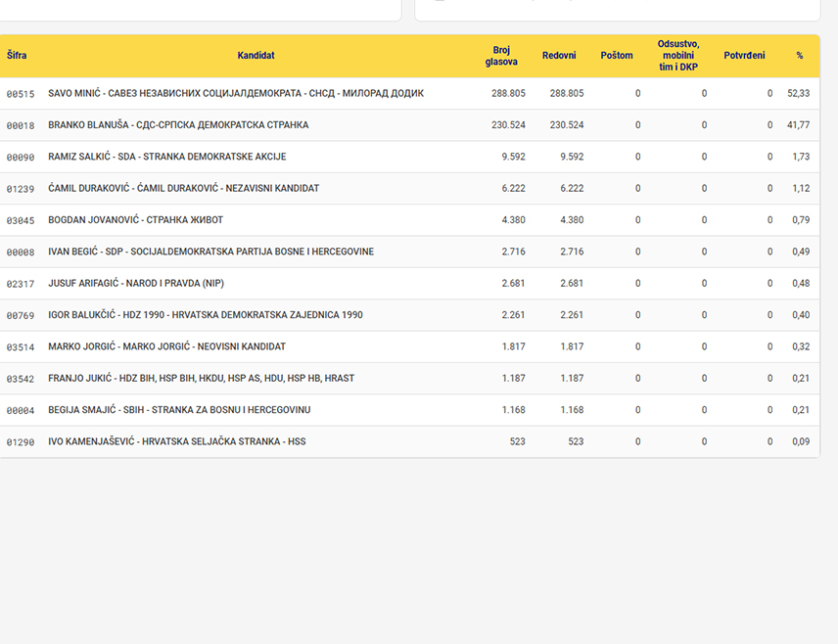The width and height of the screenshot is (838, 644).
Task: Select the Begija Smajić SBIH row
Action: click(x=409, y=410)
